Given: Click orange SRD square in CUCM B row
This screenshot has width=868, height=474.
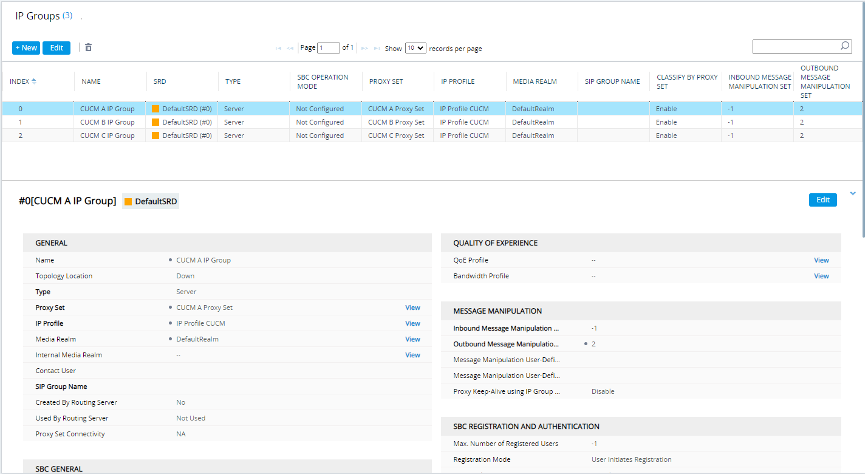Looking at the screenshot, I should [155, 122].
